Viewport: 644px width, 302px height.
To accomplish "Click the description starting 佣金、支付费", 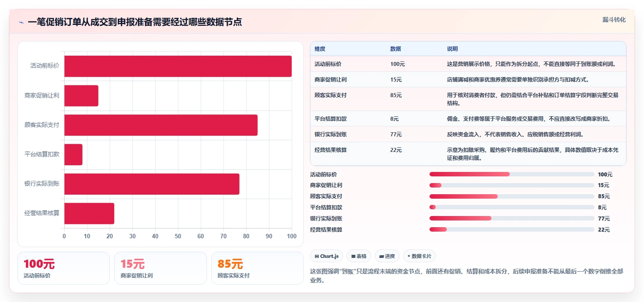I will (x=529, y=118).
